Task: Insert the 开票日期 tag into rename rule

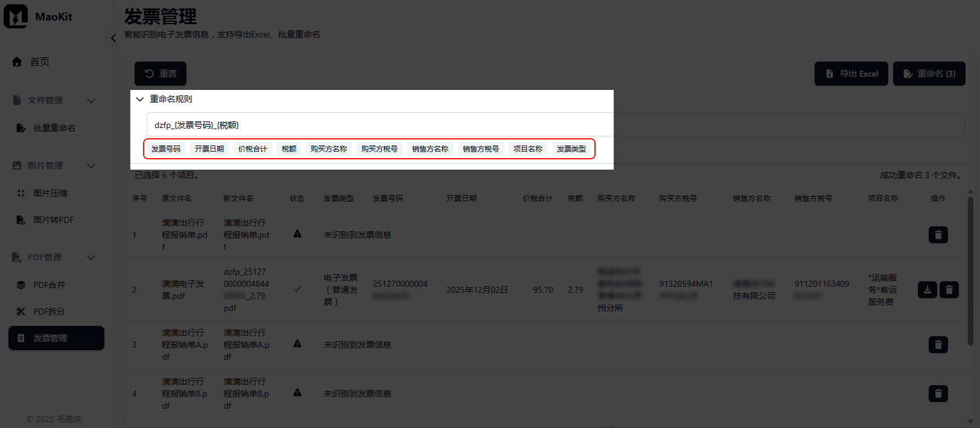Action: click(x=209, y=149)
